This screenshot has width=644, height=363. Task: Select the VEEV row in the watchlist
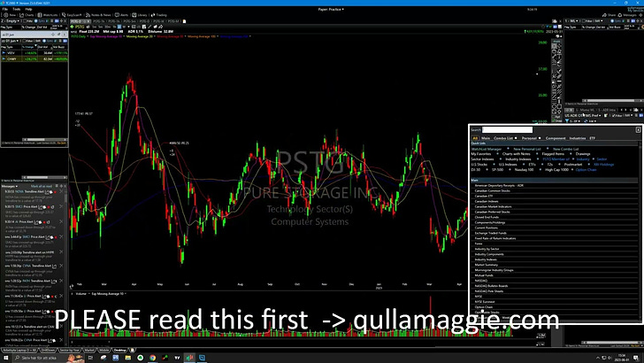point(34,53)
